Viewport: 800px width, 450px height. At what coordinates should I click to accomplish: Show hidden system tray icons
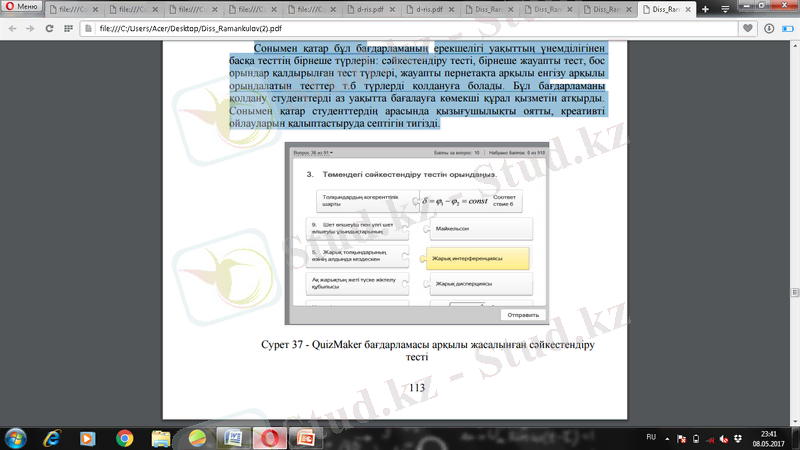(x=668, y=437)
